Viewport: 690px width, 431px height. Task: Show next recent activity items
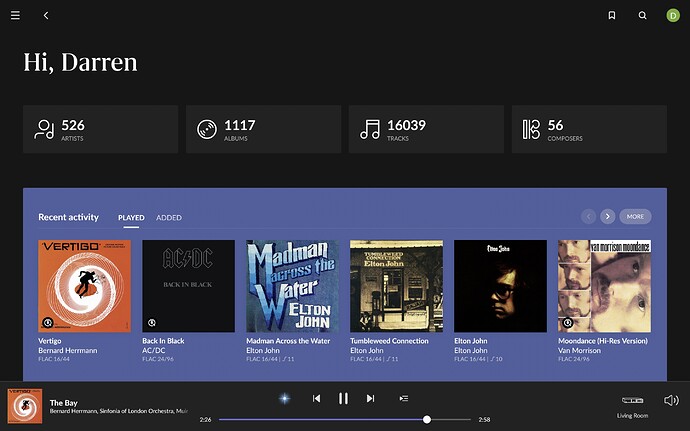[x=608, y=217]
